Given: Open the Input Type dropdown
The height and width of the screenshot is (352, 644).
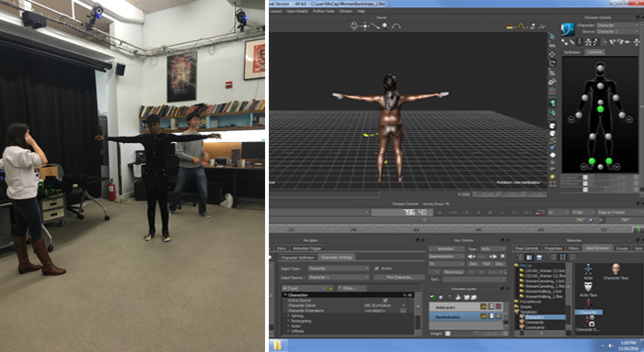Looking at the screenshot, I should pyautogui.click(x=339, y=269).
